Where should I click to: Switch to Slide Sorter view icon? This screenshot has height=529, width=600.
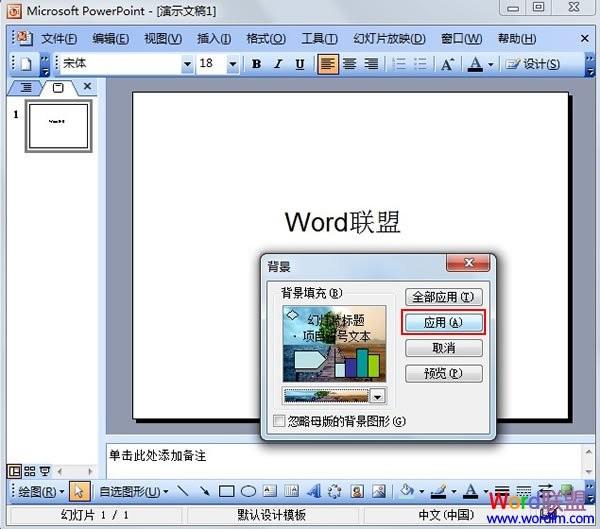[x=30, y=471]
